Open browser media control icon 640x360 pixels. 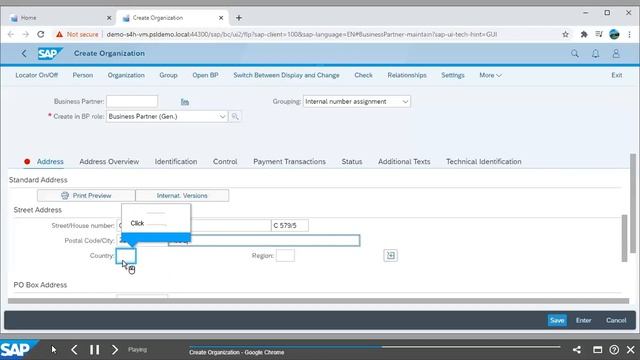(599, 34)
